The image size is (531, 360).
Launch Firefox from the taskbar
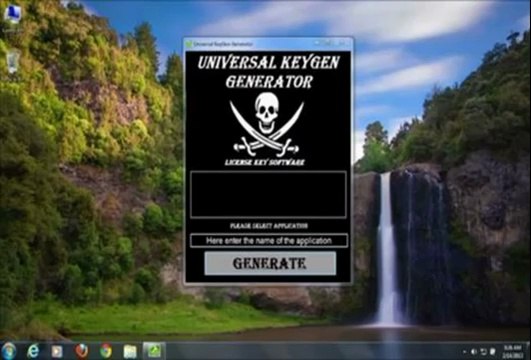81,352
